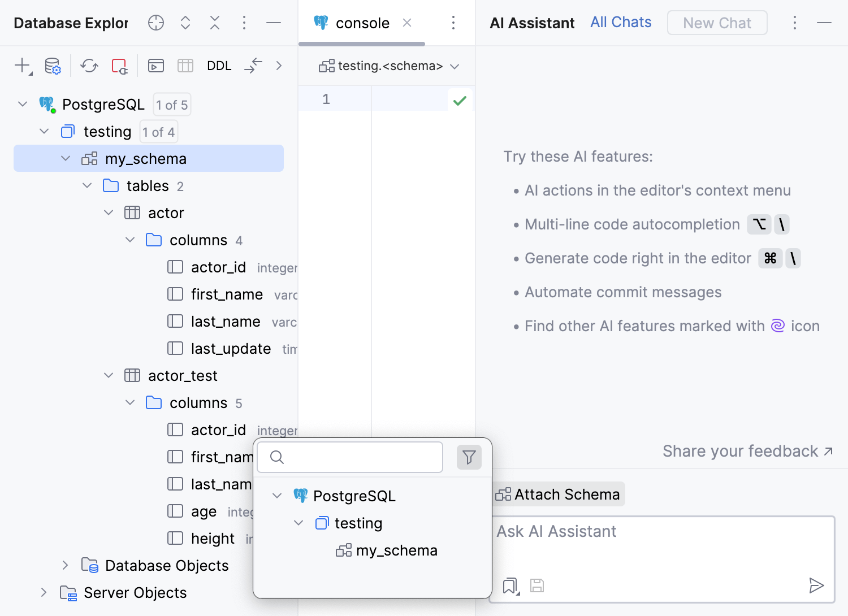
Task: Open editor tab options menu
Action: coord(453,23)
